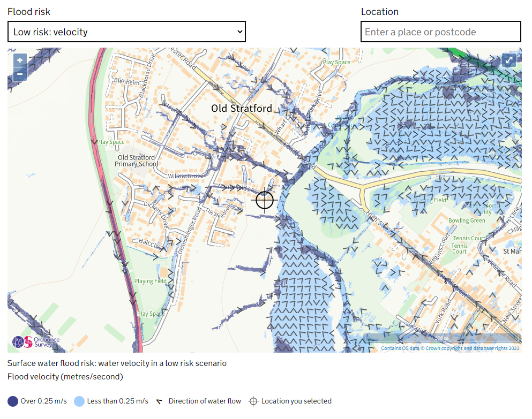532x419 pixels.
Task: Click the 'Flood risk' field label
Action: 29,12
